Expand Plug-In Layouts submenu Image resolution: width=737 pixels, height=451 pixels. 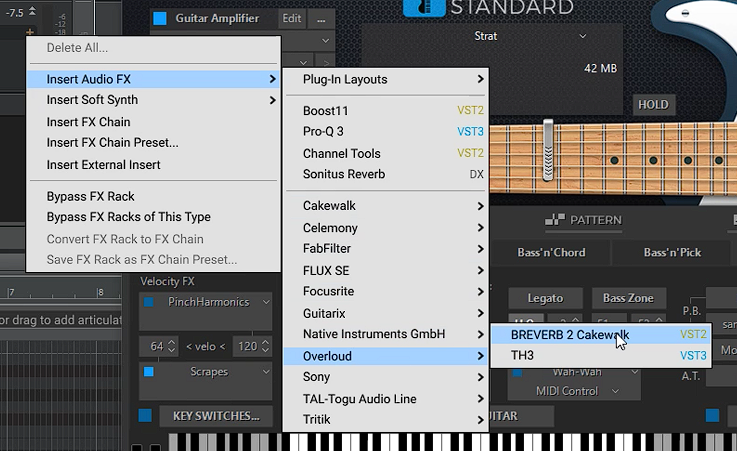pos(386,79)
